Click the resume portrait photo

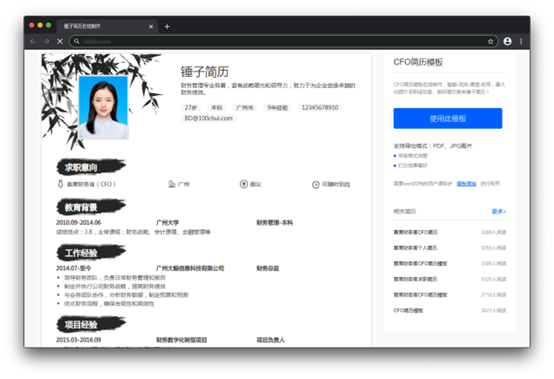click(x=103, y=107)
